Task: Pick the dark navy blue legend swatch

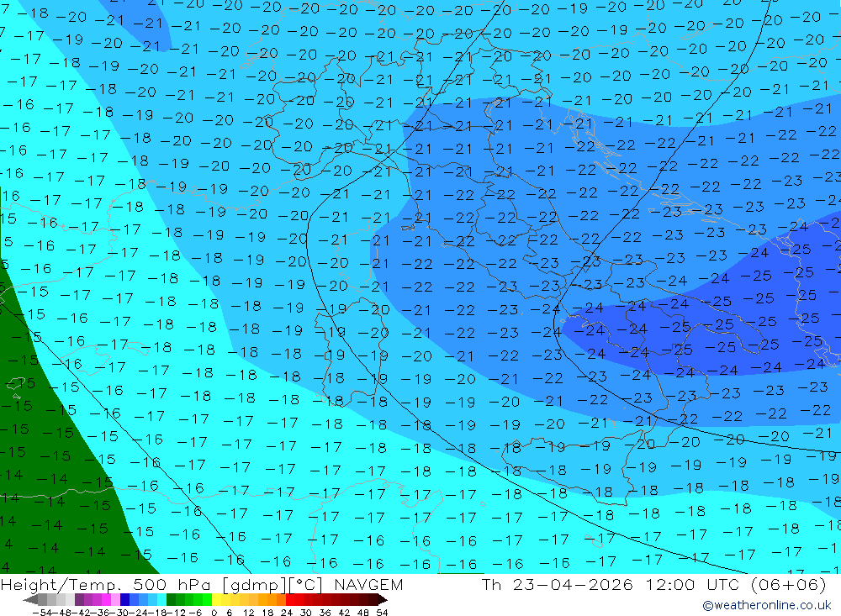Action: pyautogui.click(x=125, y=599)
